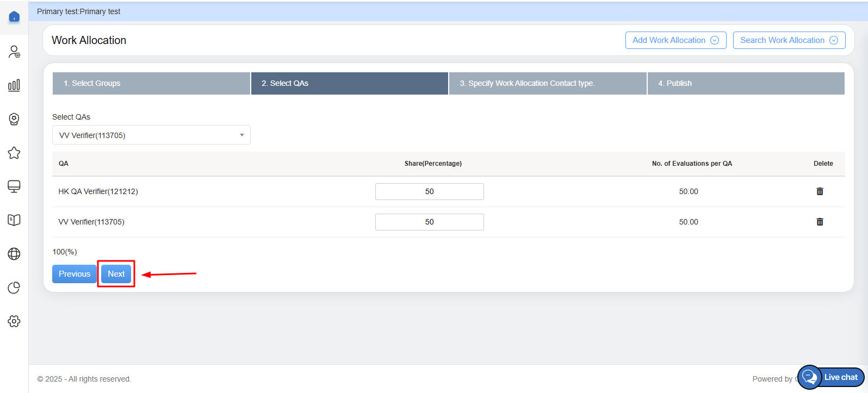Open the gear settings sidebar icon
The image size is (868, 393).
click(x=14, y=321)
